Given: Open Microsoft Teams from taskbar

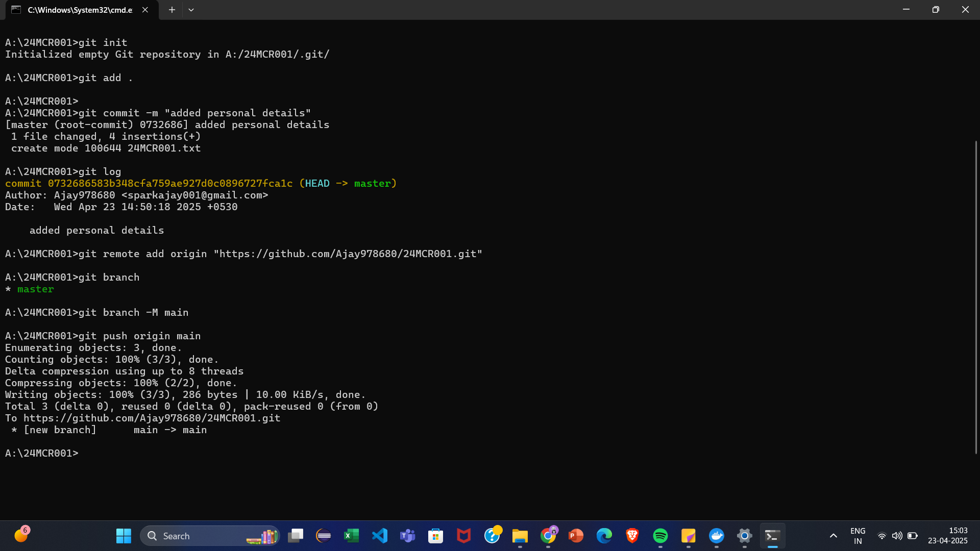Looking at the screenshot, I should (x=408, y=536).
